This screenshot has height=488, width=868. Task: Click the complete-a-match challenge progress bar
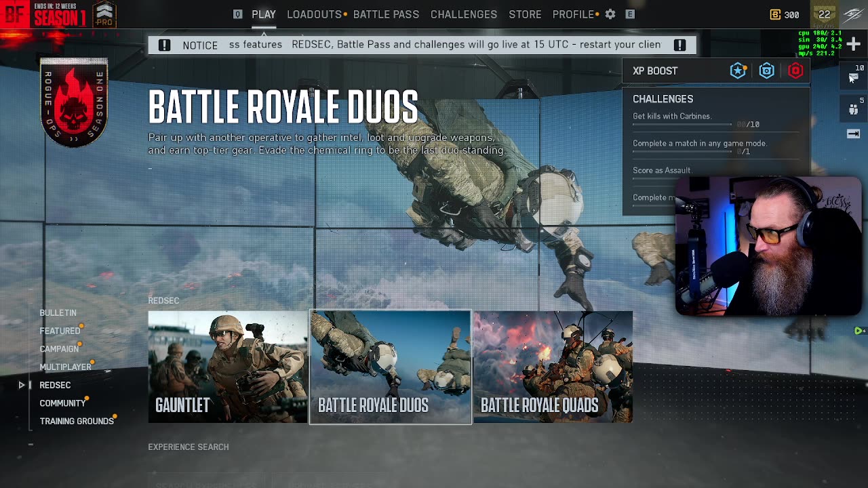click(682, 152)
